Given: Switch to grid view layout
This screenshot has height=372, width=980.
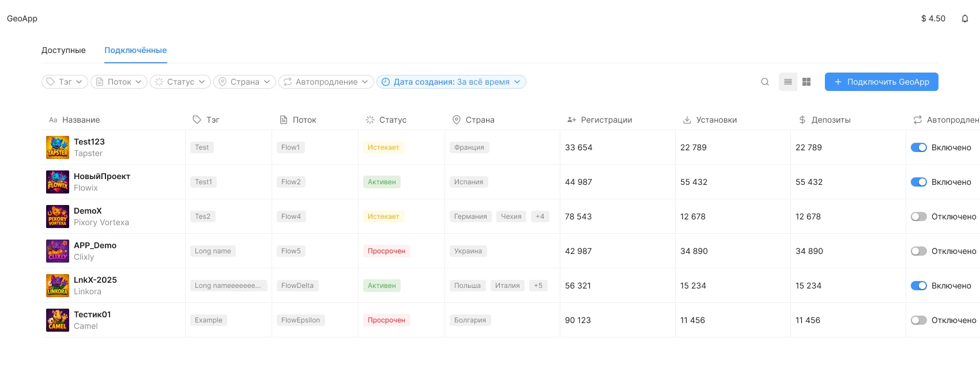Looking at the screenshot, I should (x=806, y=82).
